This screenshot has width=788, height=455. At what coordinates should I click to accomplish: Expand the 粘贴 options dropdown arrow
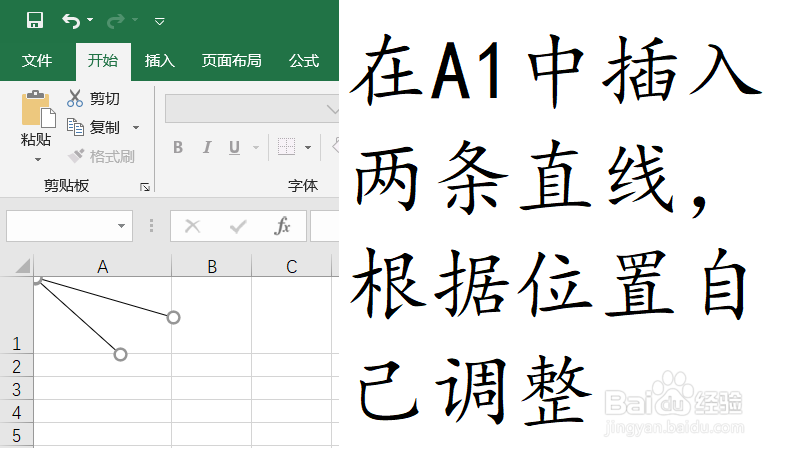click(37, 160)
